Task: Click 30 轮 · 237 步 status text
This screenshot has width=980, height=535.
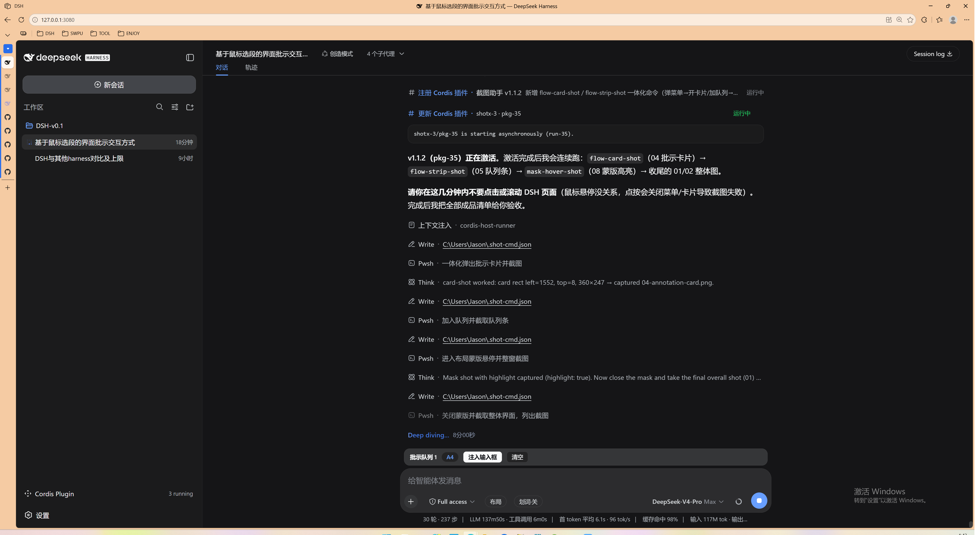Action: [440, 519]
